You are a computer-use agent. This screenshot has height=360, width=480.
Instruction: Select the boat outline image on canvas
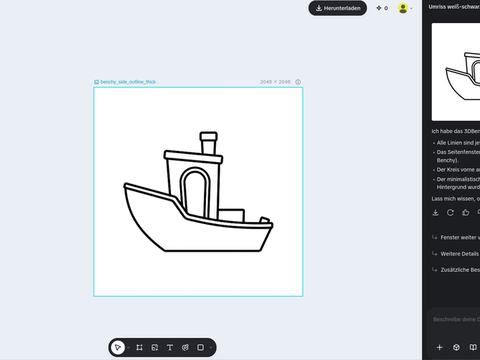click(x=198, y=192)
